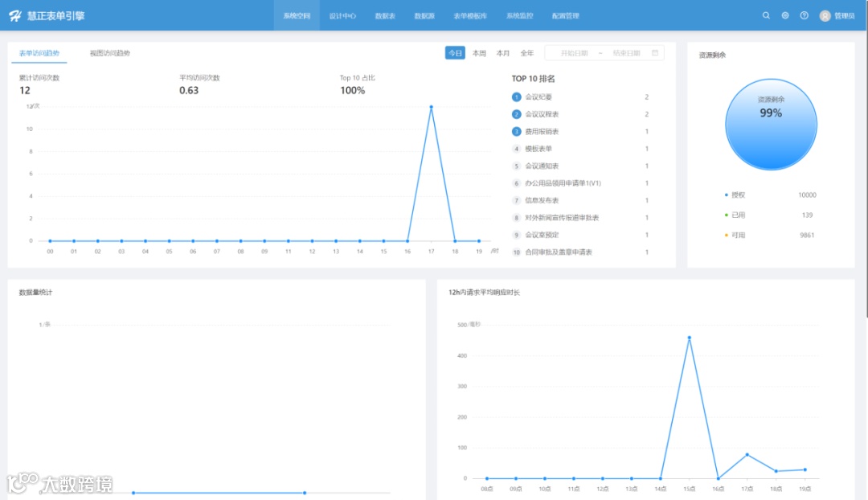
Task: Click the 累计访问次数 value 12
Action: click(x=25, y=90)
